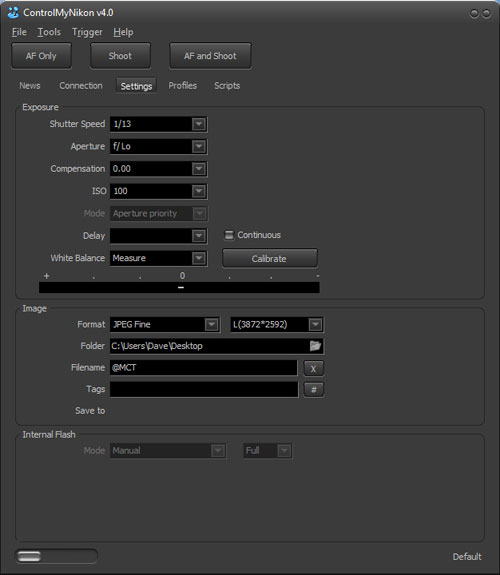Open the Tools menu
Viewport: 500px width, 575px height.
pyautogui.click(x=49, y=32)
